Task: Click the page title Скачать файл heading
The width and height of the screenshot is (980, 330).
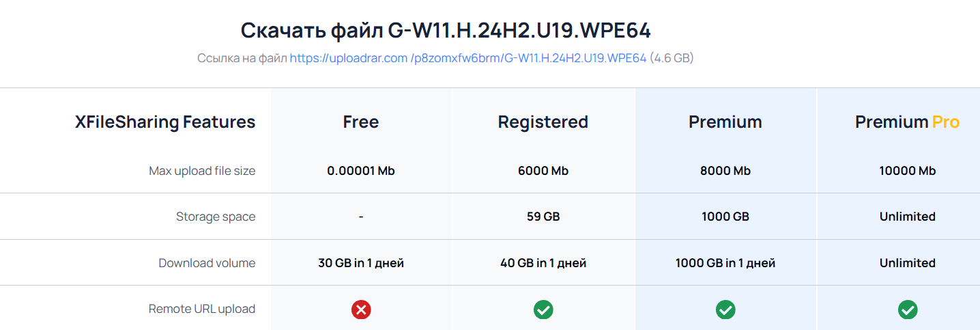Action: [x=446, y=31]
